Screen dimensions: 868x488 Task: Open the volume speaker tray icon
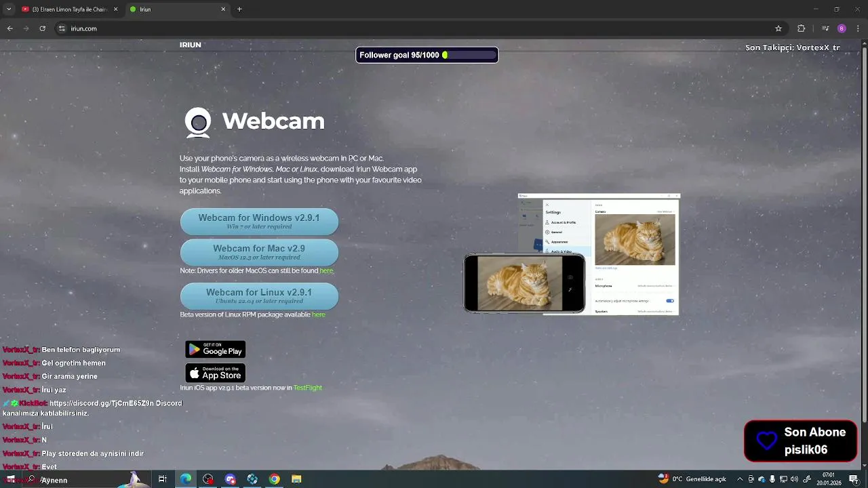pos(794,479)
